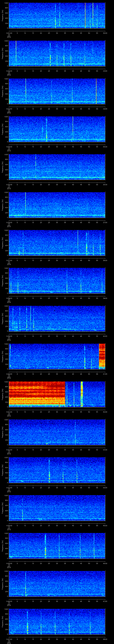The image size is (114, 644).
Task: Open the spectrogram panel starting at 6:37:00
Action: tap(57, 243)
